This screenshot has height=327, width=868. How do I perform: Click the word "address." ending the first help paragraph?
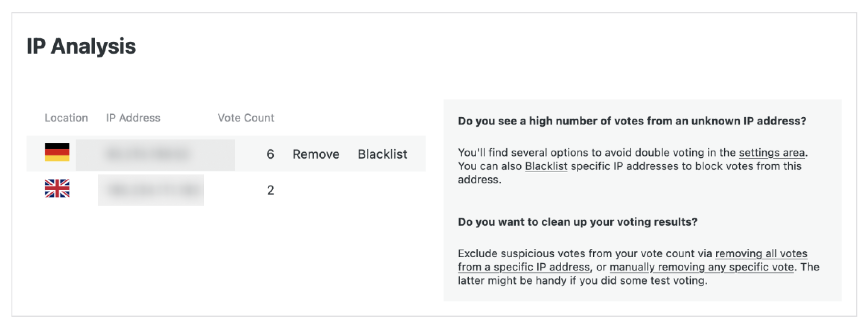click(479, 180)
